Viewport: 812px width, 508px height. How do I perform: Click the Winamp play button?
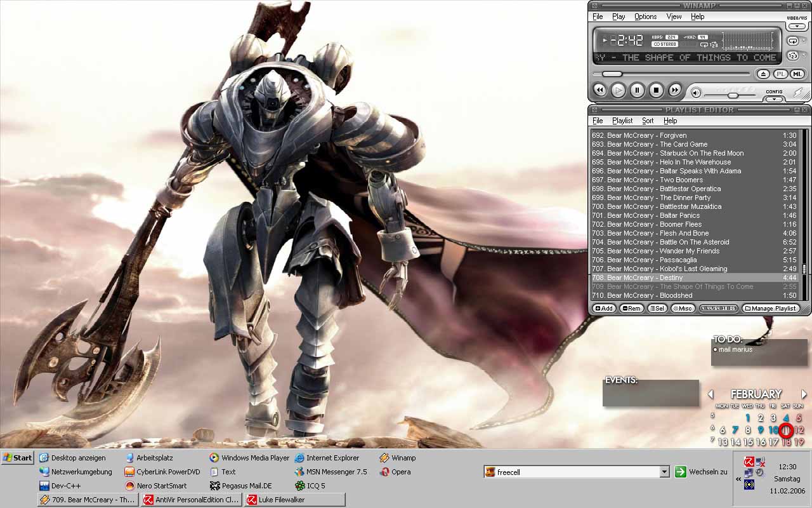click(619, 91)
